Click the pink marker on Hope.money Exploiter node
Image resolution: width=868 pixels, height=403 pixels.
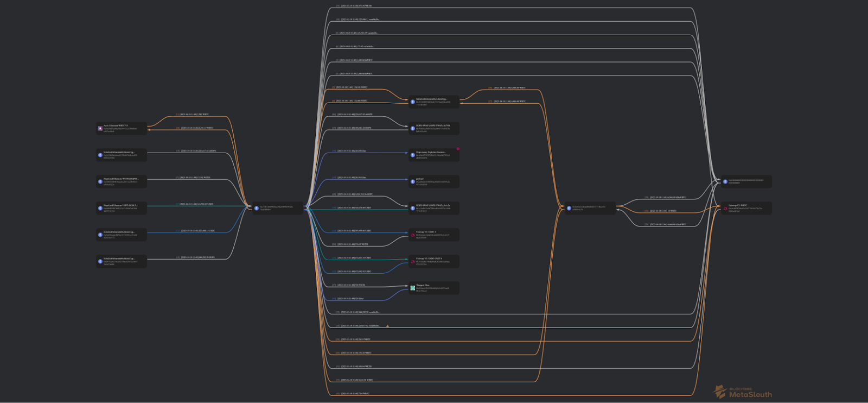458,149
